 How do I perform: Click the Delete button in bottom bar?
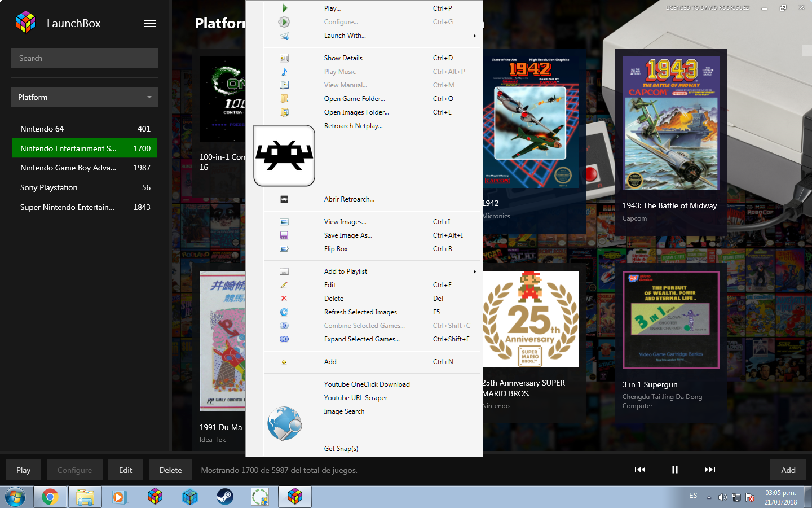click(170, 470)
